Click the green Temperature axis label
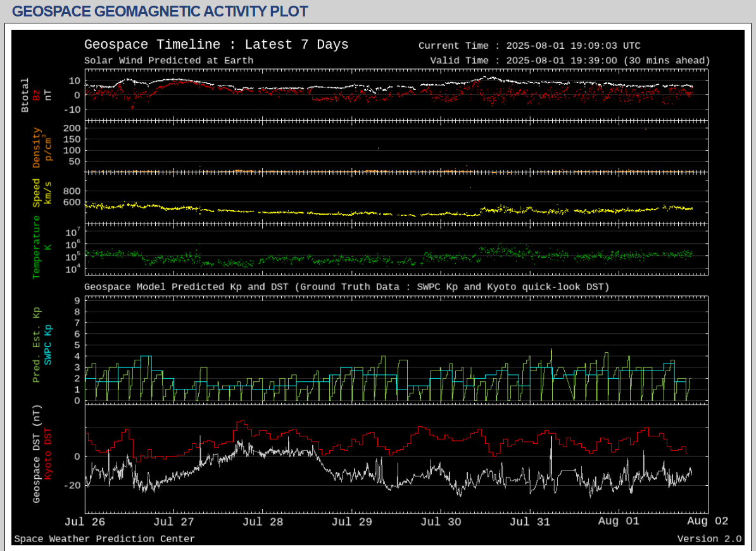This screenshot has height=551, width=756. click(x=37, y=247)
